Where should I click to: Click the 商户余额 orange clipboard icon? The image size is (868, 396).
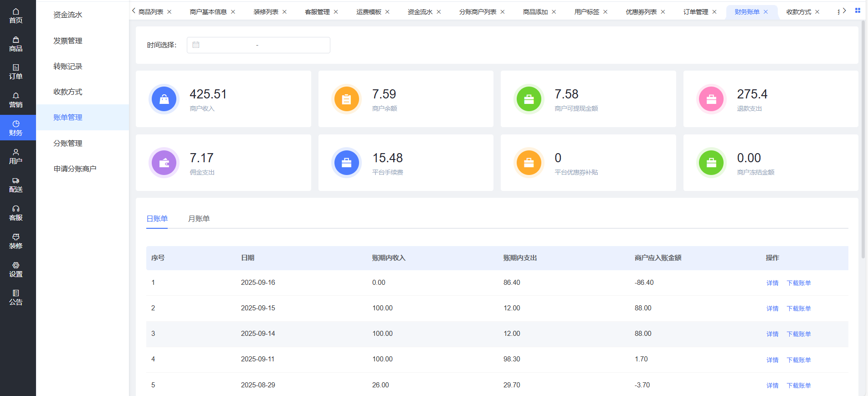click(x=346, y=99)
